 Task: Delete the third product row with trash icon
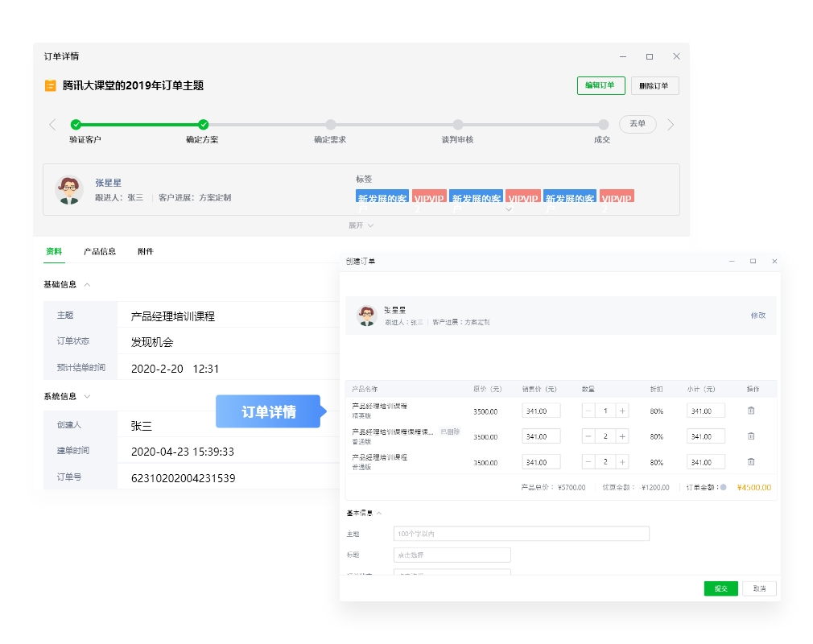click(x=751, y=462)
